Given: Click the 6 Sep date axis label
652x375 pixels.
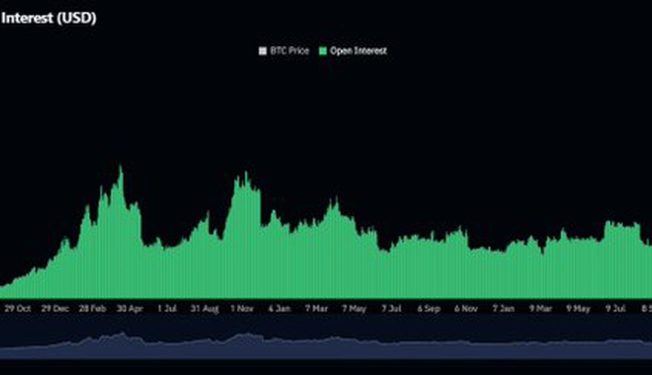Looking at the screenshot, I should coord(429,308).
